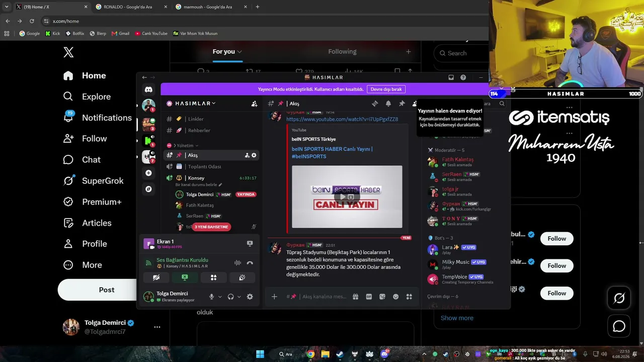Screen dimensions: 644x362
Task: Open Discord activities launcher button
Action: (x=213, y=278)
